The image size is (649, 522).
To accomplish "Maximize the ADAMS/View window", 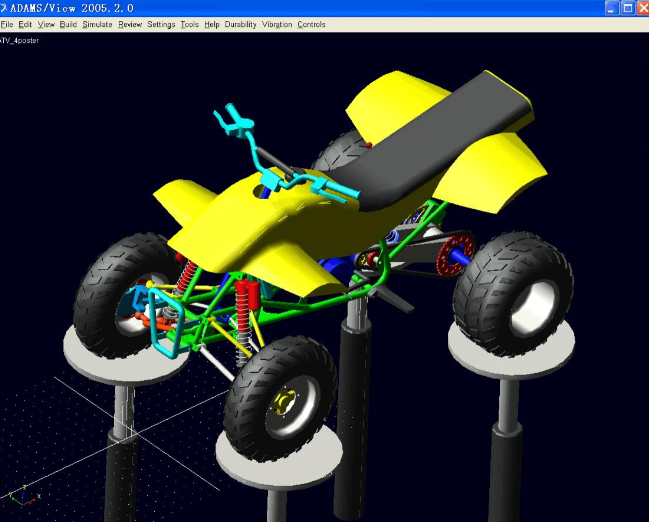I will pyautogui.click(x=625, y=8).
